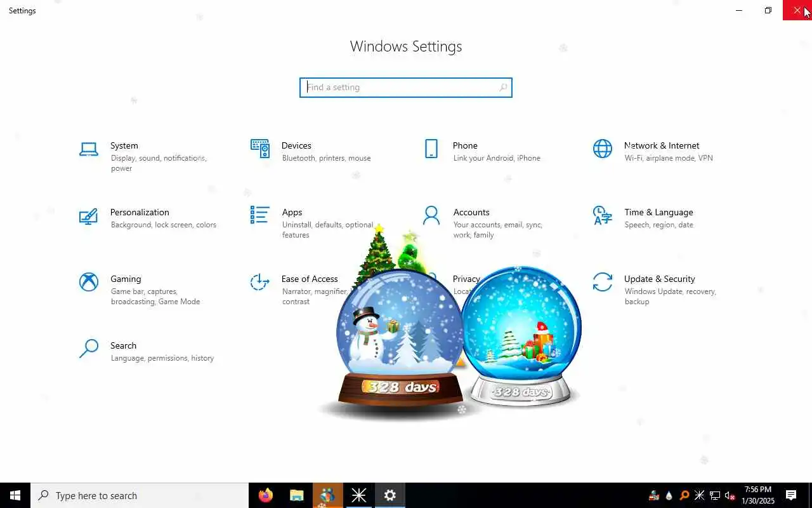Click the blue gifts snow globe widget
The image size is (812, 508).
pos(521,337)
